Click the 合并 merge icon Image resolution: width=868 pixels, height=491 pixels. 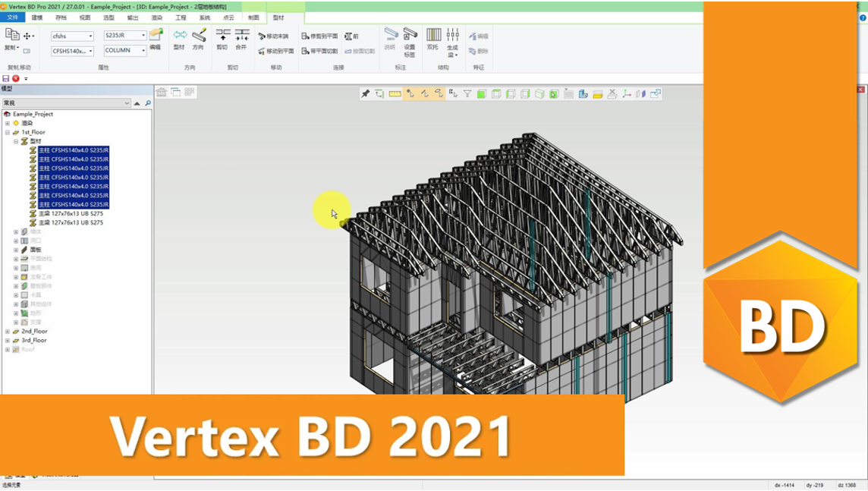pyautogui.click(x=241, y=36)
